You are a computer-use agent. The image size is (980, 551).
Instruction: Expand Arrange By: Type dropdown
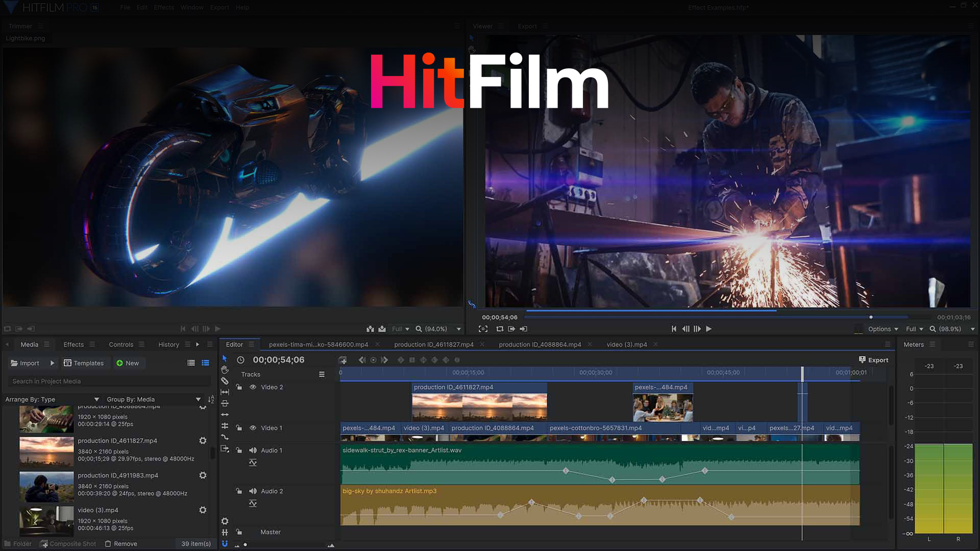53,399
